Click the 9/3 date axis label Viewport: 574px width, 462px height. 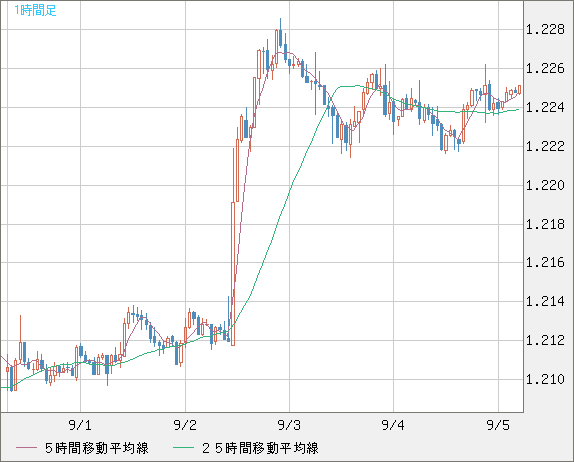(x=289, y=425)
